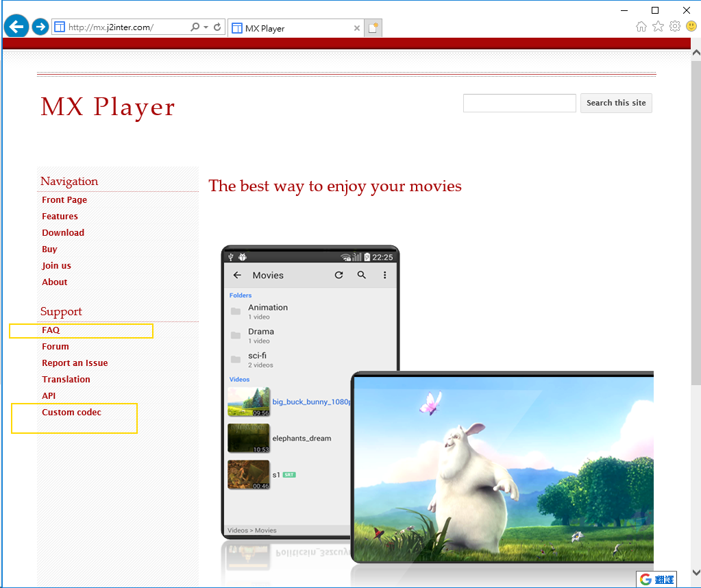Open Favorites with the star icon
This screenshot has height=588, width=701.
tap(658, 27)
